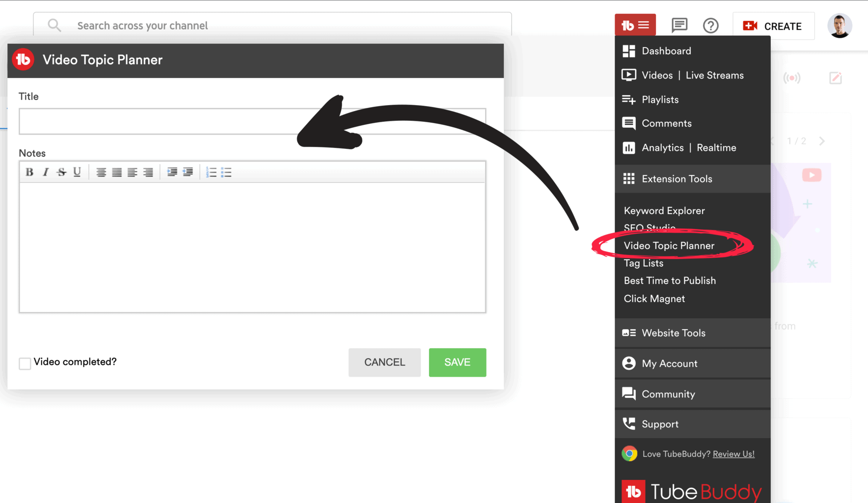Click the TubeBuddy logo in dialog header

click(x=23, y=59)
